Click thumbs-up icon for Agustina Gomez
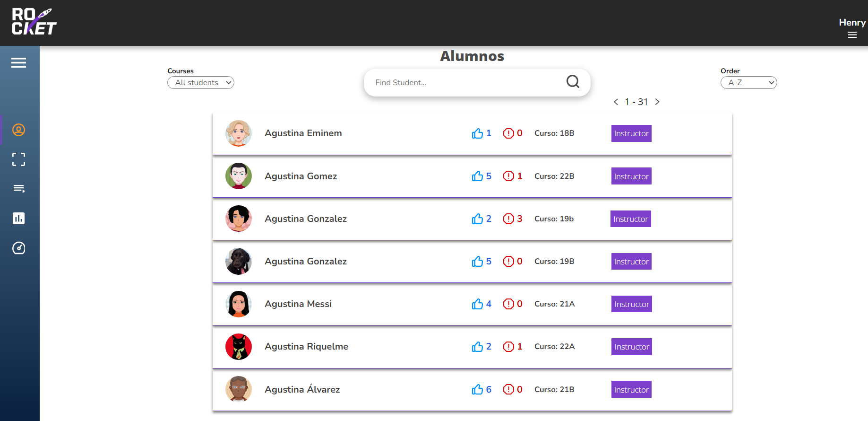 [x=477, y=176]
